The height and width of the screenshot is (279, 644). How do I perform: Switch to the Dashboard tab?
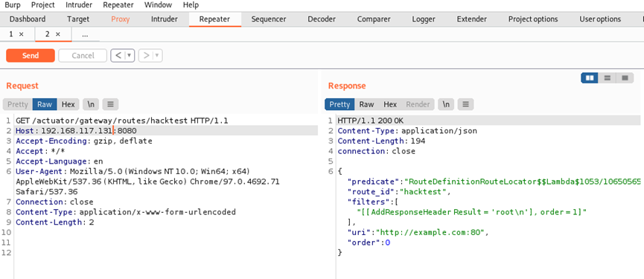click(x=28, y=19)
